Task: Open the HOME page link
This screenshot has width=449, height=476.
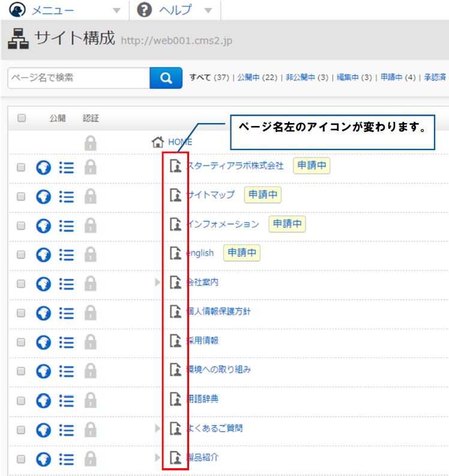Action: click(180, 142)
